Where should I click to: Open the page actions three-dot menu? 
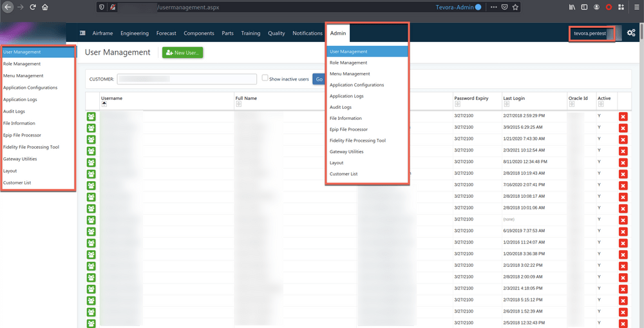[494, 7]
